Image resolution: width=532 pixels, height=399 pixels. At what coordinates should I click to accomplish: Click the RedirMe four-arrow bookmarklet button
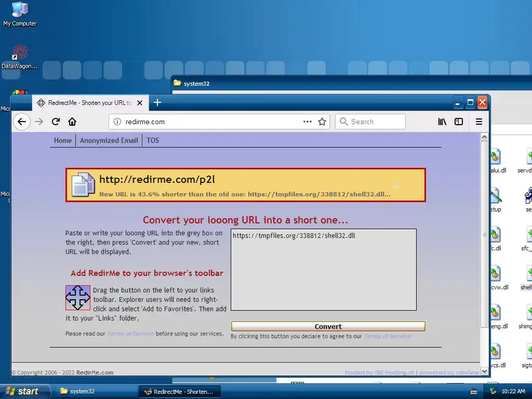(78, 298)
